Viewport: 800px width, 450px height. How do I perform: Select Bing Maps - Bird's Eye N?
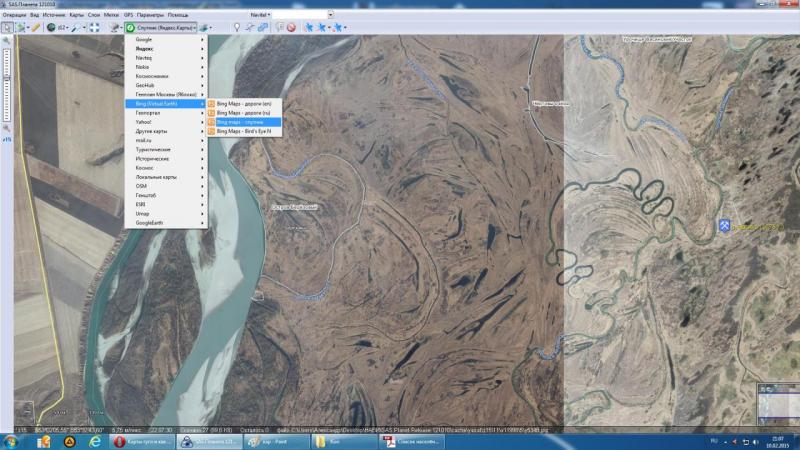pos(244,131)
